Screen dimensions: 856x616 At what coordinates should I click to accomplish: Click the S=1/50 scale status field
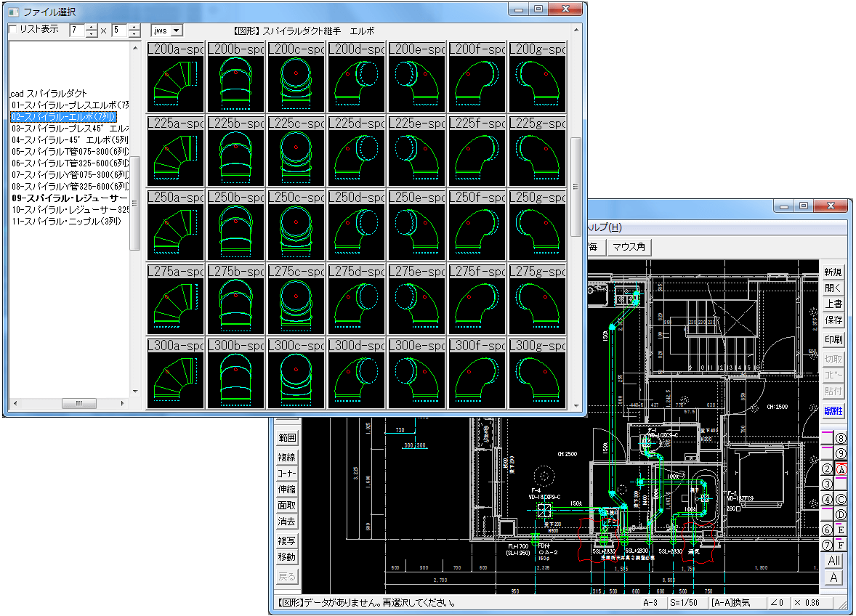point(685,603)
